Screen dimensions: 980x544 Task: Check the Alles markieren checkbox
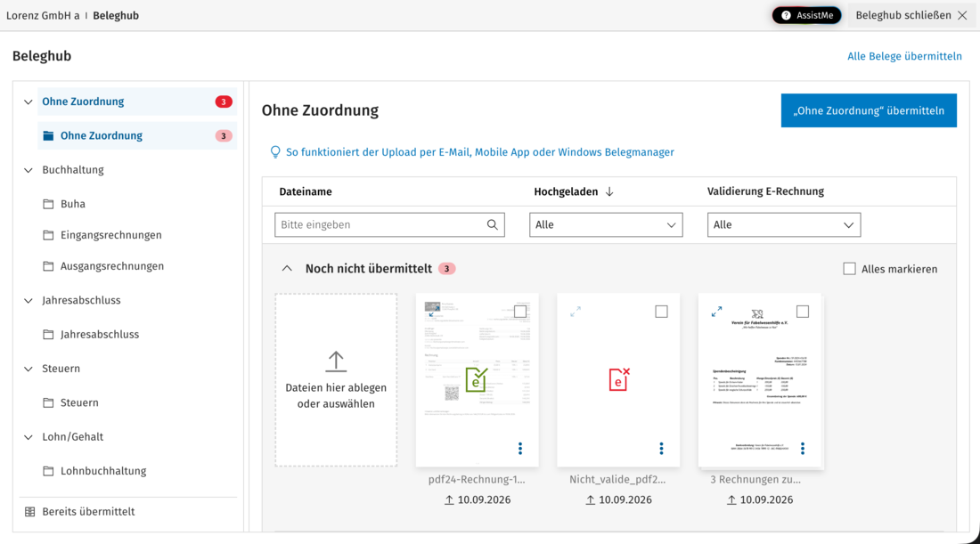coord(849,269)
